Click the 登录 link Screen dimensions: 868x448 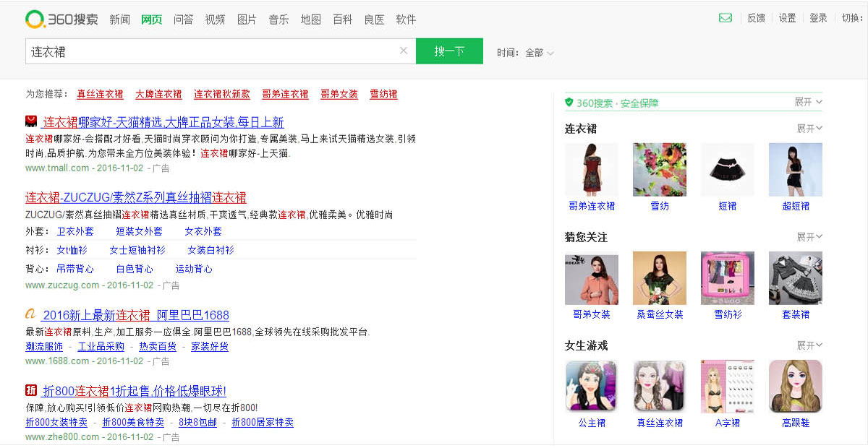pyautogui.click(x=818, y=18)
